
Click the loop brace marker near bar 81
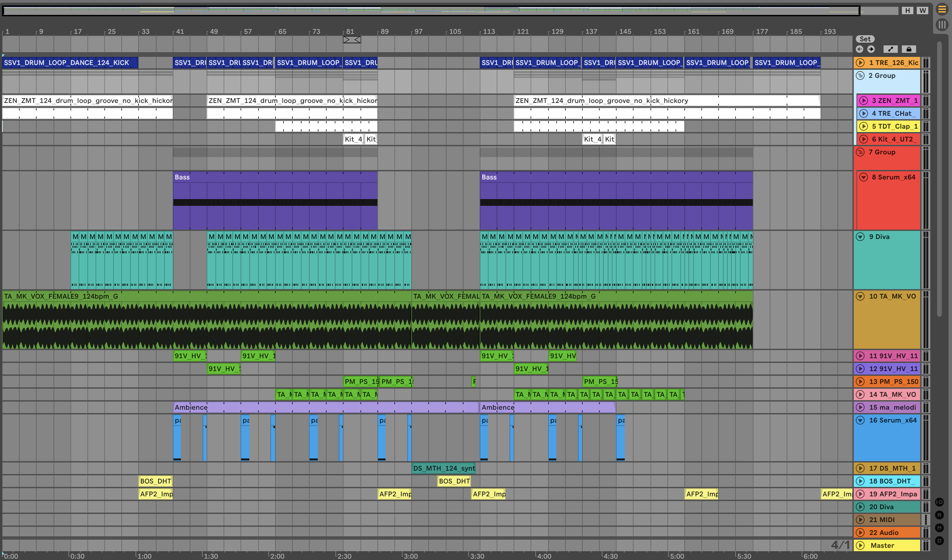point(352,39)
